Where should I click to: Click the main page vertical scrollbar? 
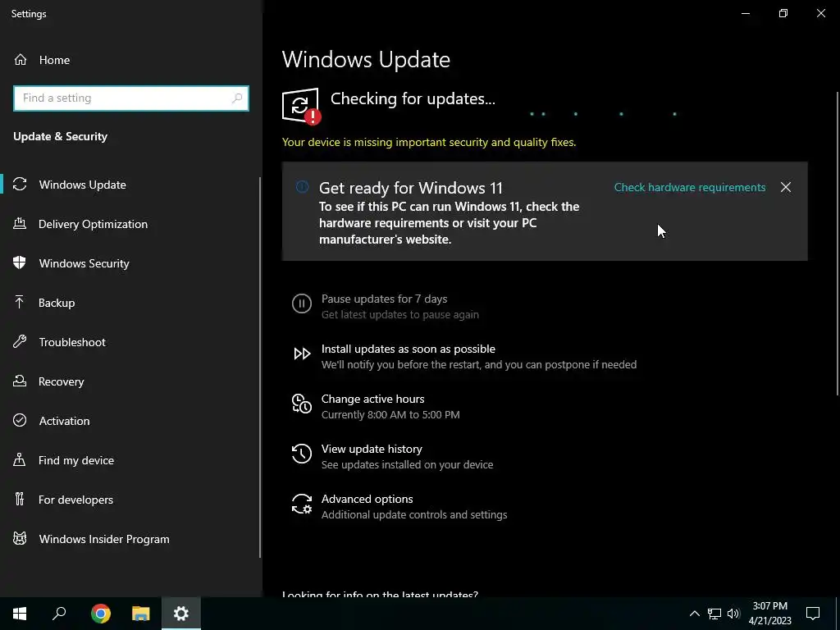(x=838, y=244)
